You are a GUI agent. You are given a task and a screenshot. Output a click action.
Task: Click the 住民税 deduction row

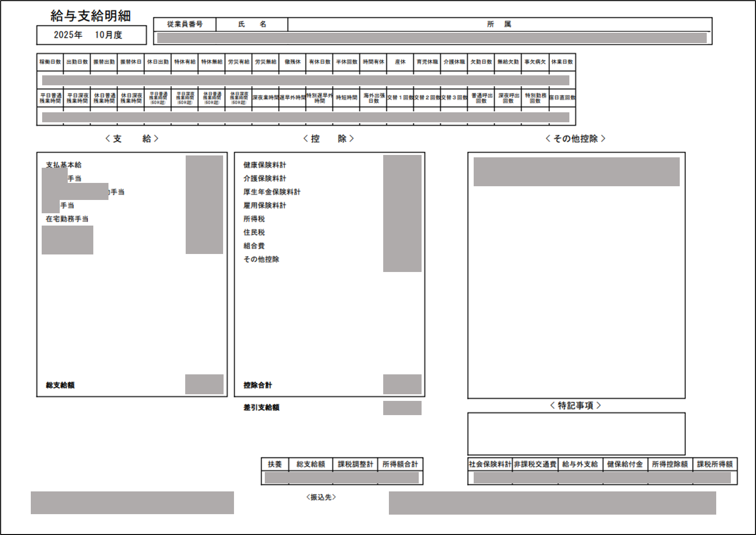click(254, 232)
